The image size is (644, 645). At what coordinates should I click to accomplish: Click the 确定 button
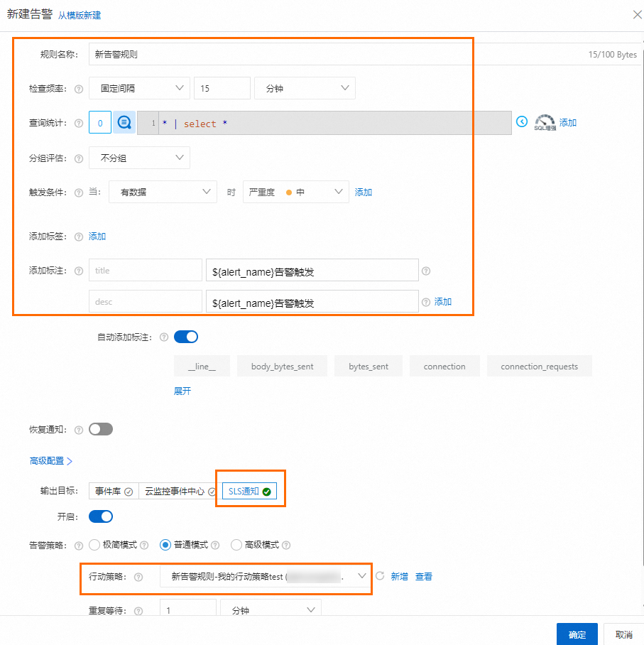(577, 634)
